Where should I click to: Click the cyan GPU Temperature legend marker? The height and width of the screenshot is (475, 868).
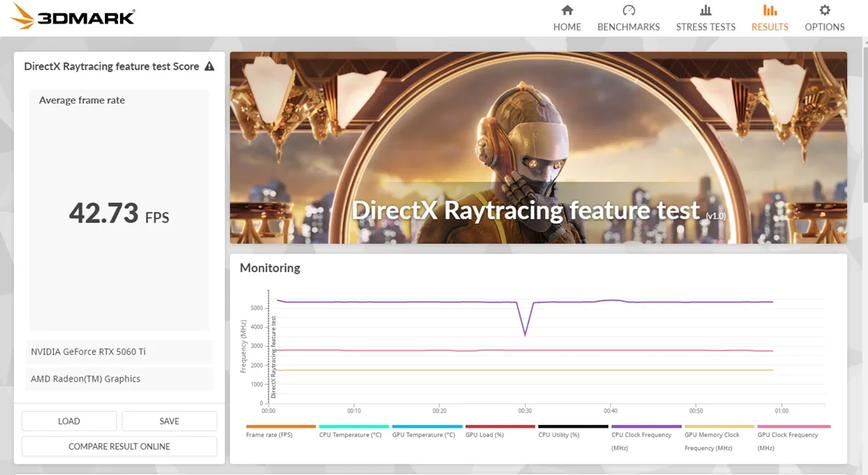click(x=426, y=426)
